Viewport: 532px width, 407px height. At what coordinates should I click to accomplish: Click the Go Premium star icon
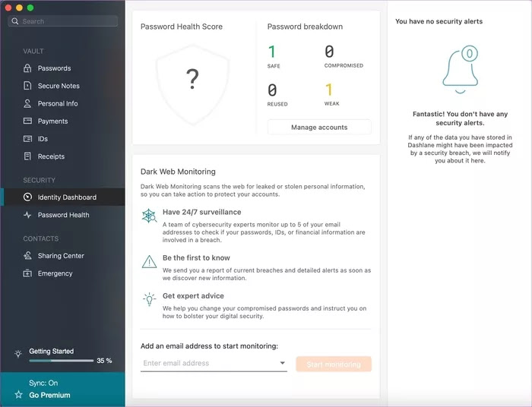coord(19,395)
